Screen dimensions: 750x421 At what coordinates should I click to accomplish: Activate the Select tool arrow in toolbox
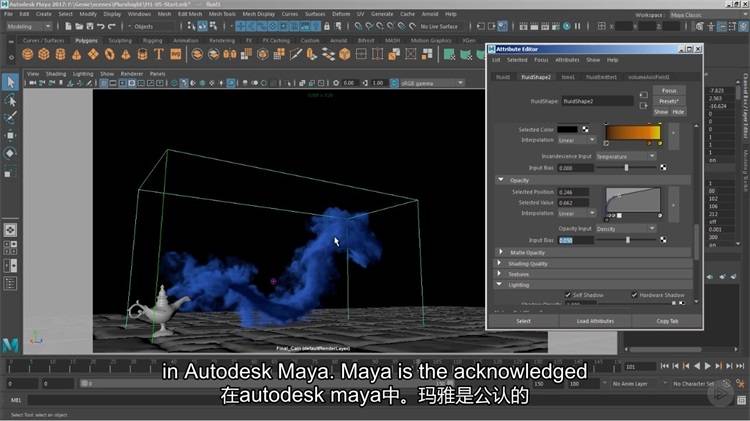tap(11, 82)
